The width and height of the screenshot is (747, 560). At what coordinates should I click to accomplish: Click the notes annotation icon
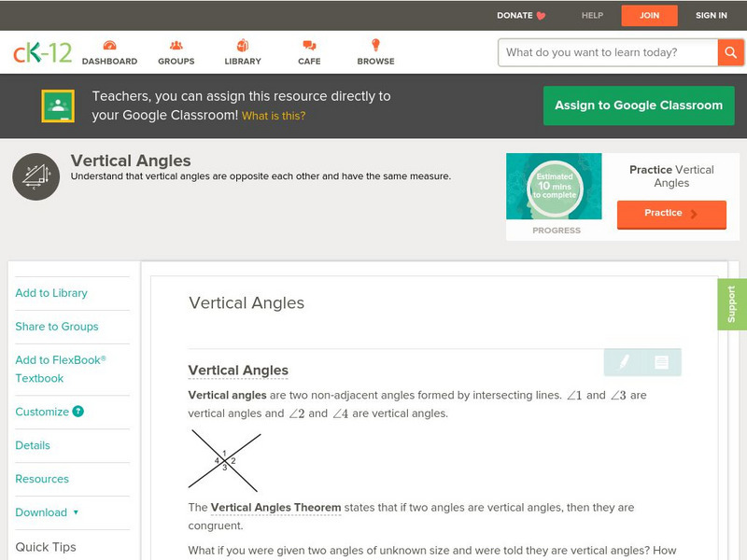coord(661,362)
